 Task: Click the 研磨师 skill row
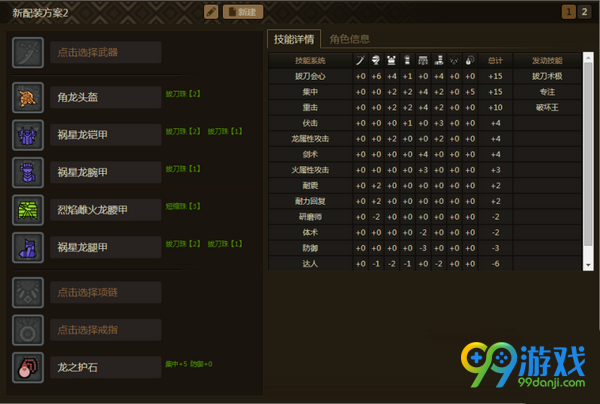425,217
